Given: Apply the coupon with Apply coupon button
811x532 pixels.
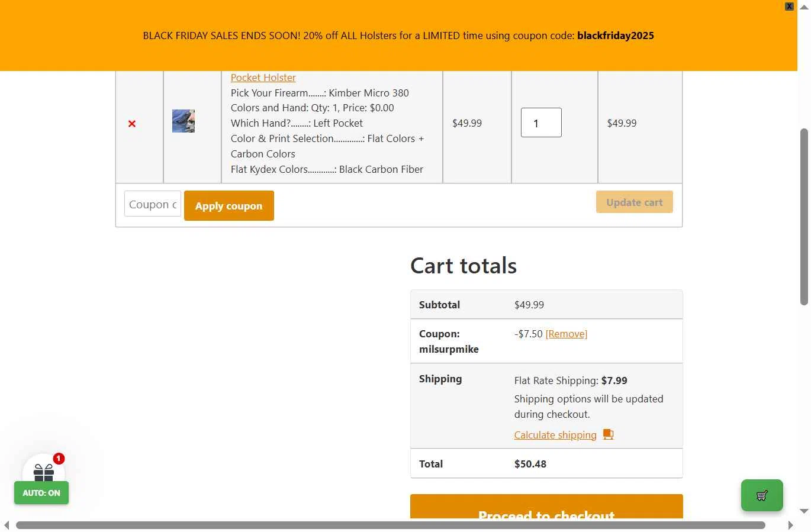Looking at the screenshot, I should (x=229, y=205).
